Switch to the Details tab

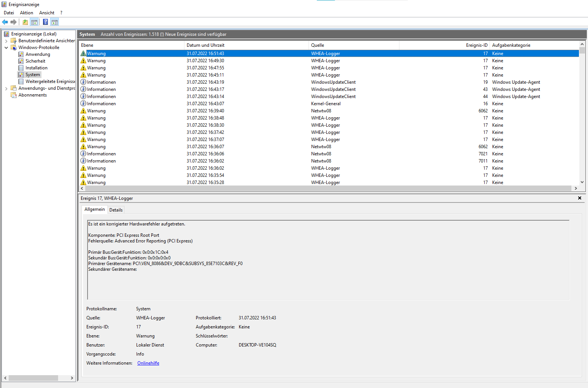pos(116,210)
